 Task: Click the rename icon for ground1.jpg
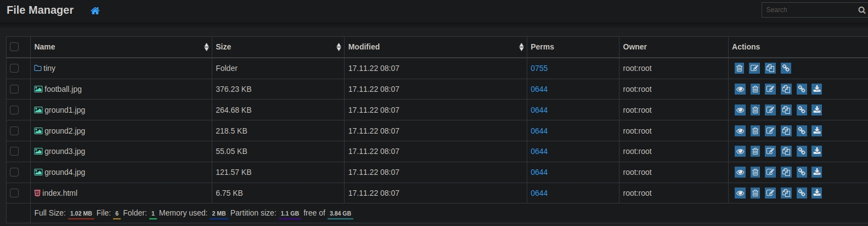click(770, 110)
